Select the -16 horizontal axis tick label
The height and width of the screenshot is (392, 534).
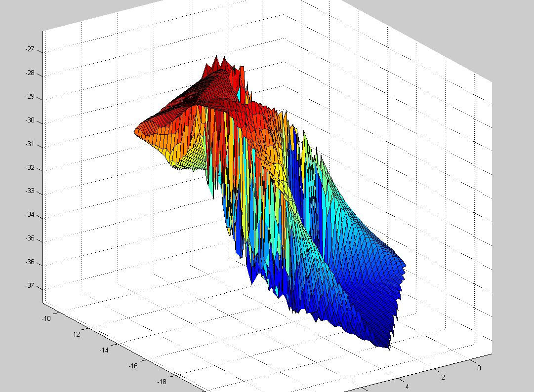(x=133, y=366)
